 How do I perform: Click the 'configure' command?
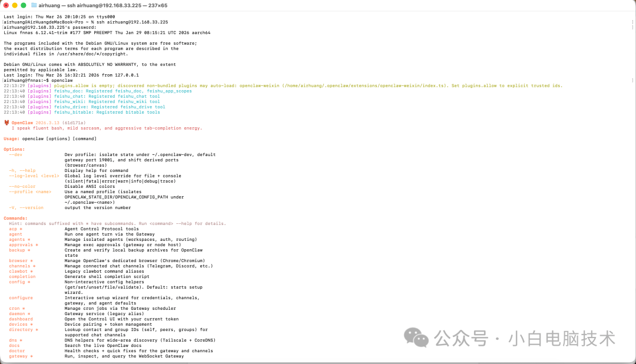point(21,297)
